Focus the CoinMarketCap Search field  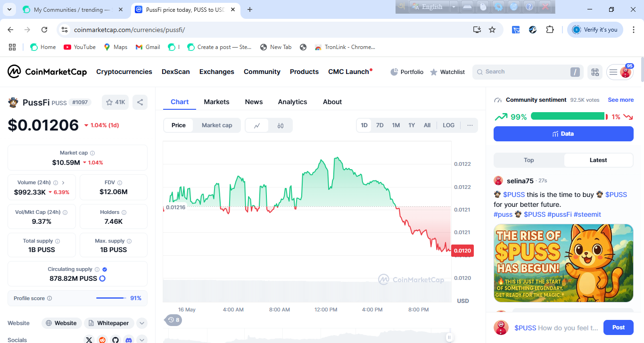point(528,72)
